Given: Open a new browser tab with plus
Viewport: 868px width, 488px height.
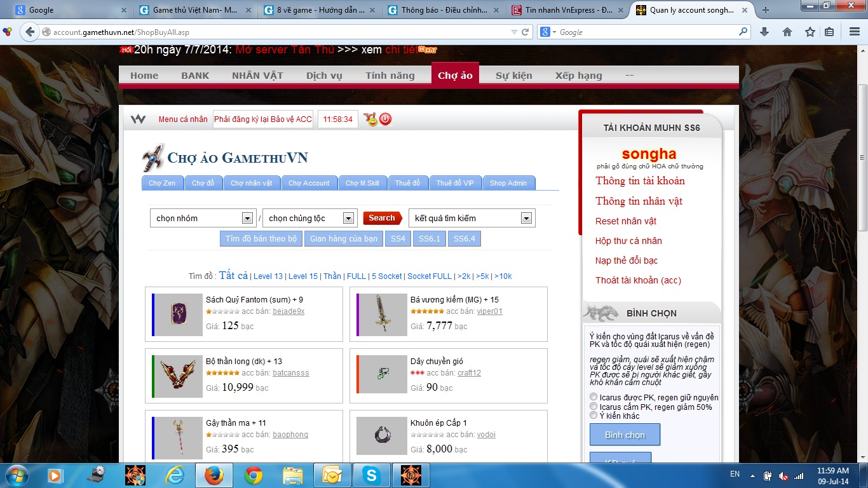Looking at the screenshot, I should coord(765,10).
